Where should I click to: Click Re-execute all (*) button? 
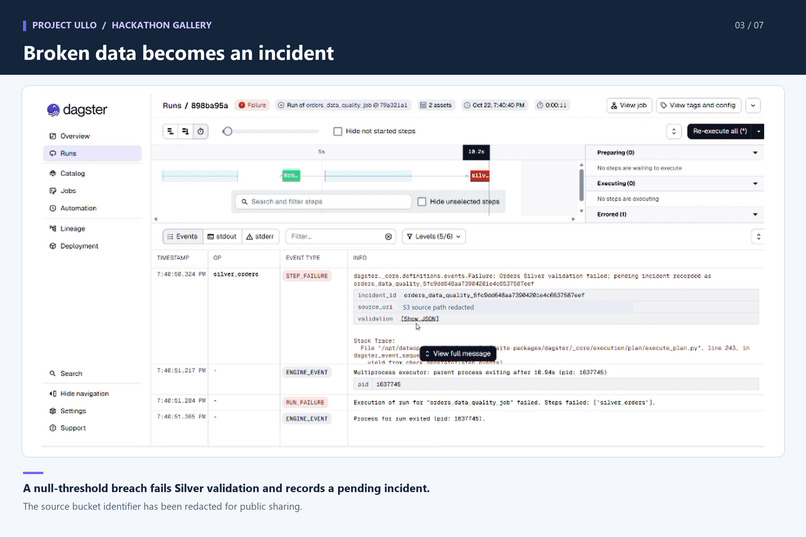(720, 132)
